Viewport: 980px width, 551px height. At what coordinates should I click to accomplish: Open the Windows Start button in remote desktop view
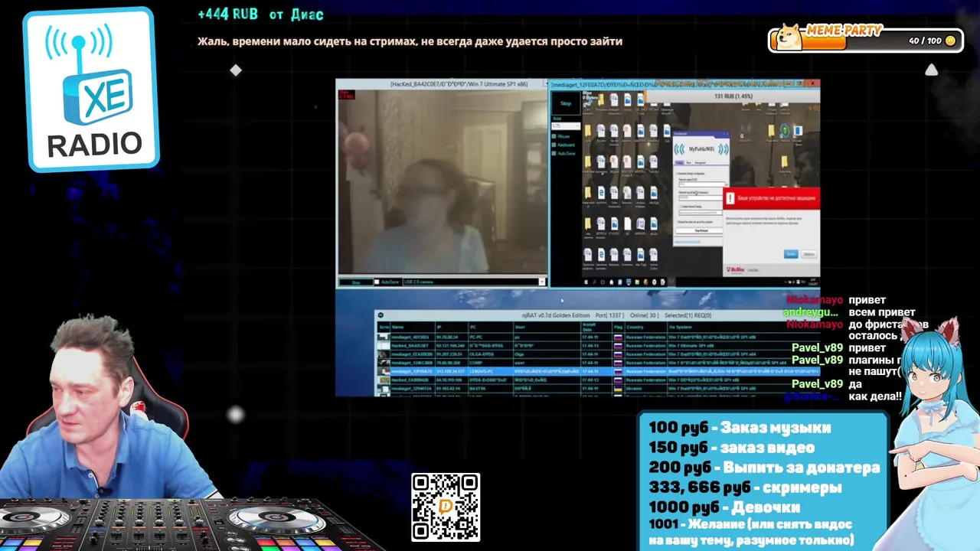point(586,282)
